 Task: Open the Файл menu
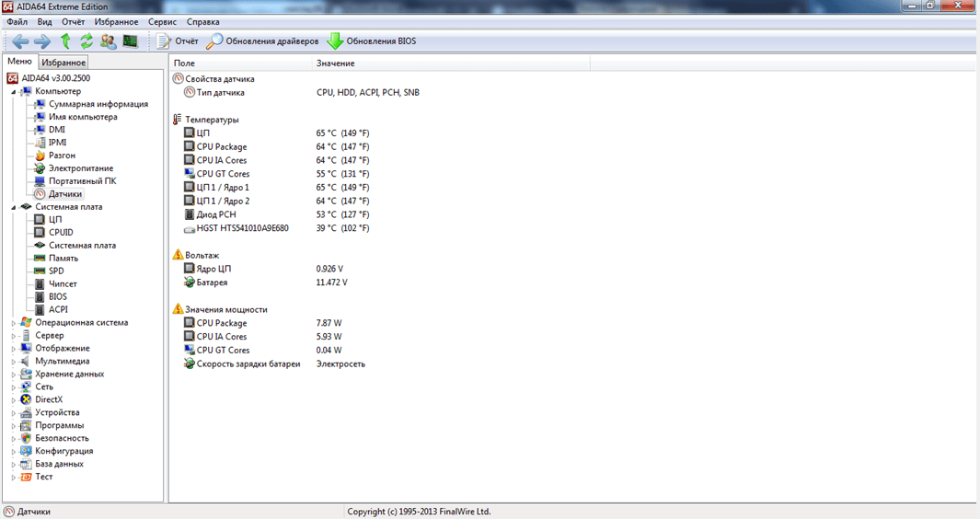(x=17, y=21)
